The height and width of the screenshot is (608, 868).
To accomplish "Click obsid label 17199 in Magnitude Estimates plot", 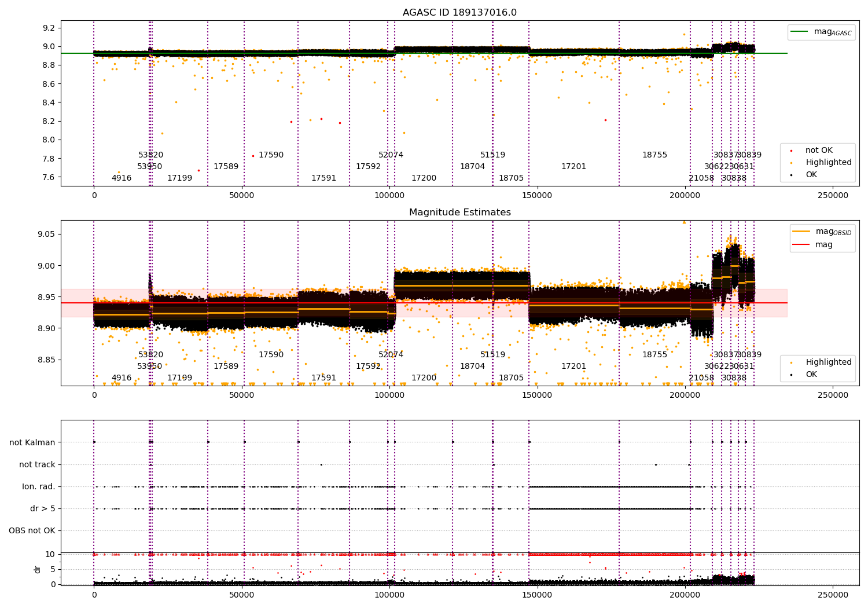I will point(180,378).
